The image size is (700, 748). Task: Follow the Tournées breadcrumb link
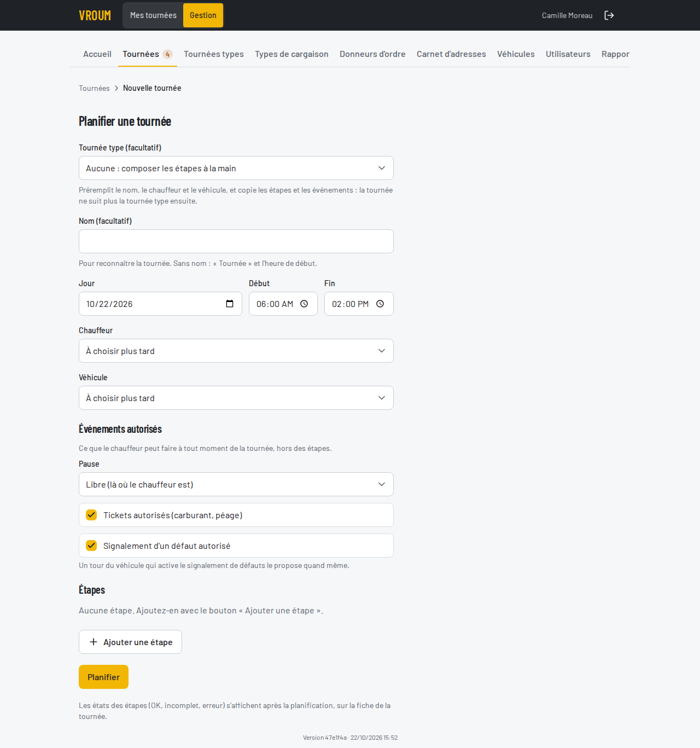tap(94, 88)
